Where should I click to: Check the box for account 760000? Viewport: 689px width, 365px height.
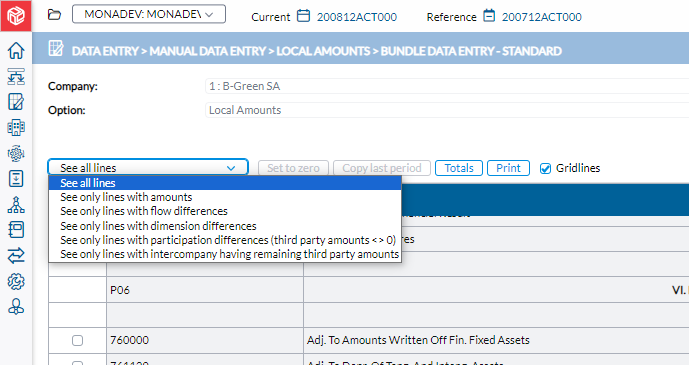click(x=77, y=340)
